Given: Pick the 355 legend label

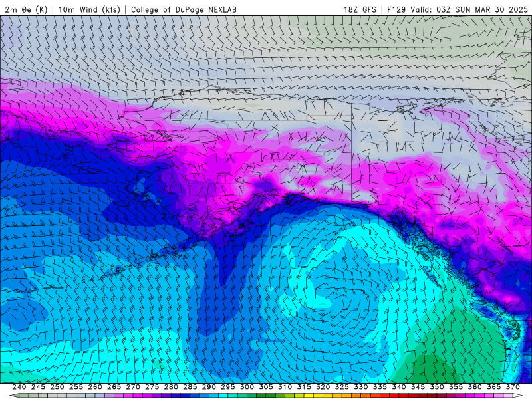Looking at the screenshot, I should coord(456,387).
